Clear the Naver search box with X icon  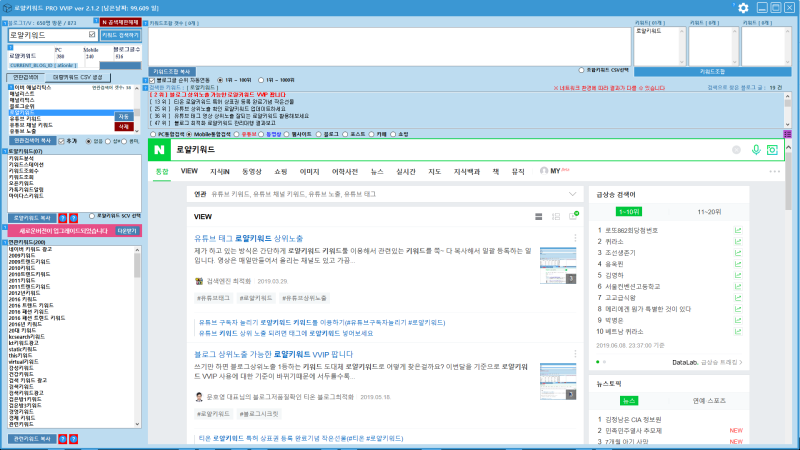(736, 149)
